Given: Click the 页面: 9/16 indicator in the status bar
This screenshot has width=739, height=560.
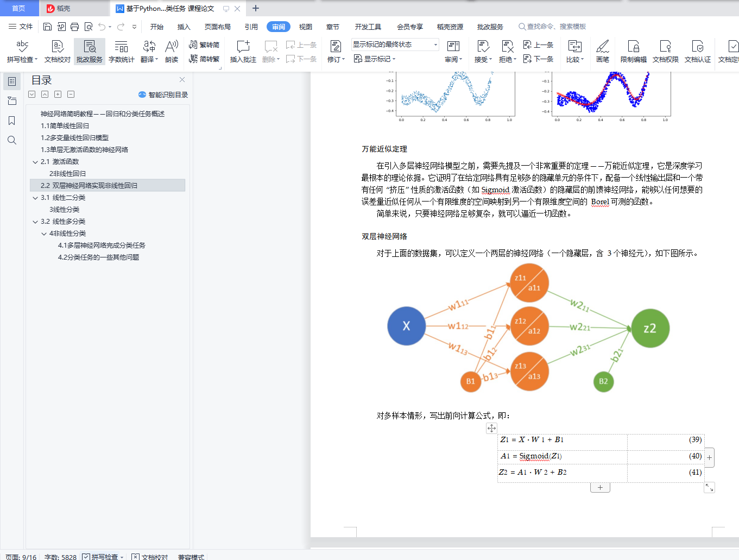Looking at the screenshot, I should (21, 557).
